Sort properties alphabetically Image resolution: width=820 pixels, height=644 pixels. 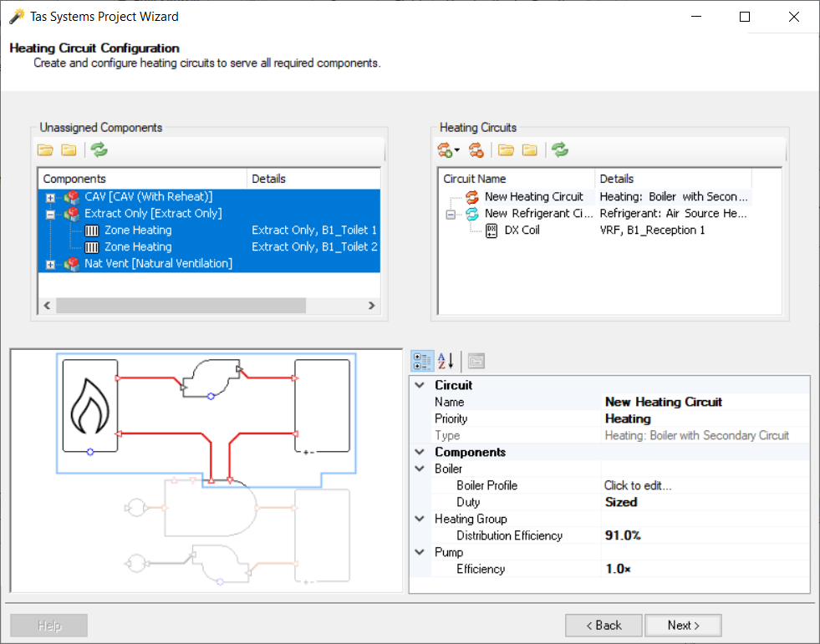446,361
